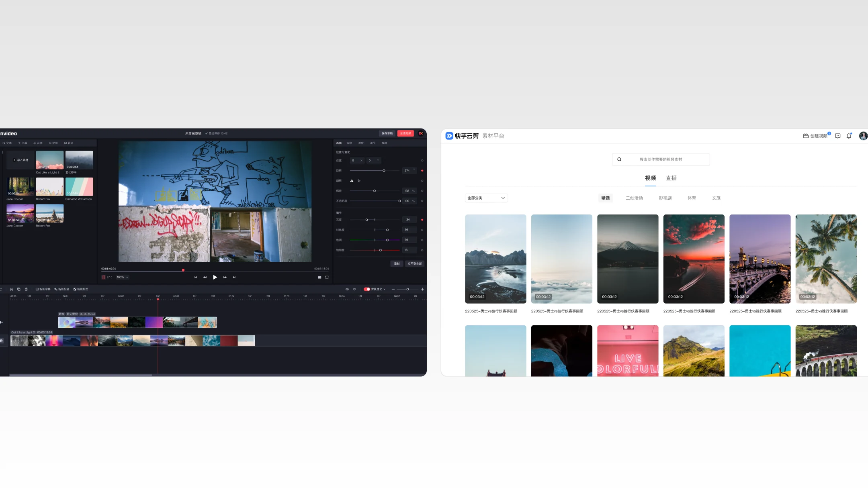Screen dimensions: 868x488
Task: Open the 字幕 media tab
Action: (23, 143)
